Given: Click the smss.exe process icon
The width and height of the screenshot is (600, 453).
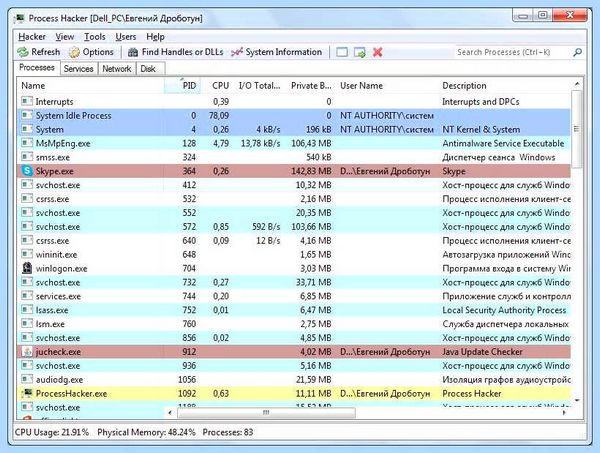Looking at the screenshot, I should click(27, 157).
